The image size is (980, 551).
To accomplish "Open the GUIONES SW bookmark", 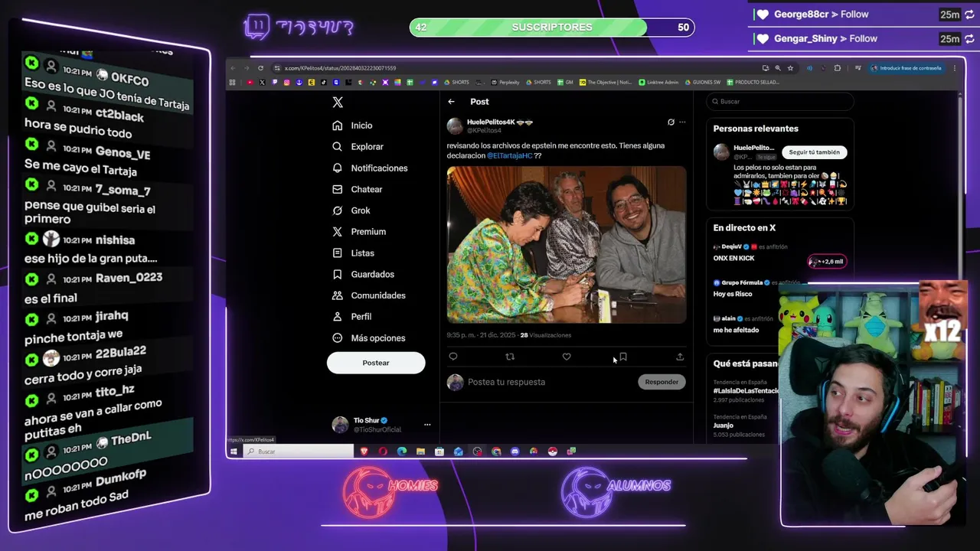I will click(702, 82).
